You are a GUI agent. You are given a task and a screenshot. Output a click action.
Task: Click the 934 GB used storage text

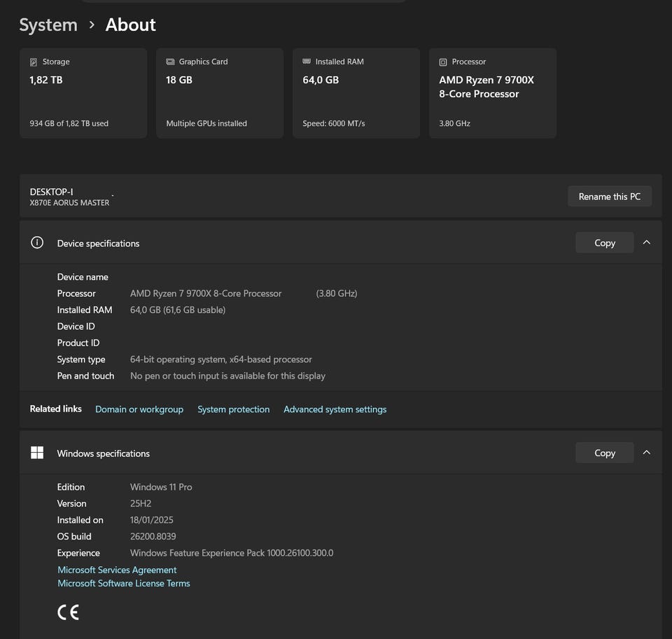(69, 123)
